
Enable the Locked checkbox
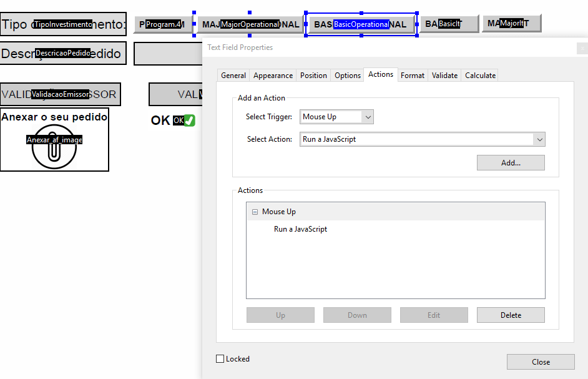[220, 358]
